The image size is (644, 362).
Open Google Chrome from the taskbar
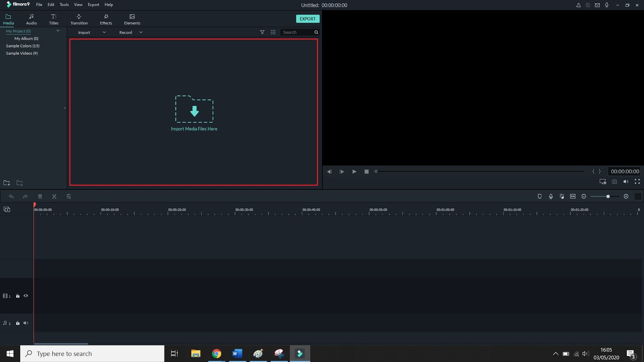(x=217, y=354)
